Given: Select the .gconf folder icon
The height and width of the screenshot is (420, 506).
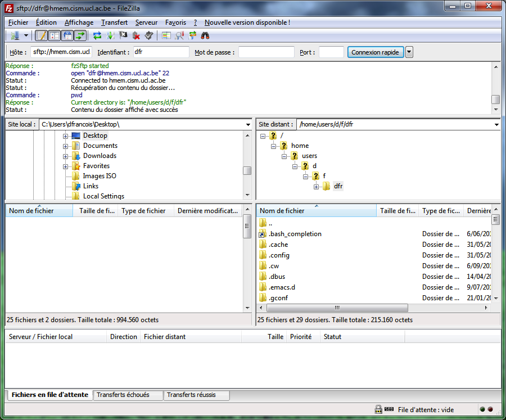Looking at the screenshot, I should pos(263,297).
